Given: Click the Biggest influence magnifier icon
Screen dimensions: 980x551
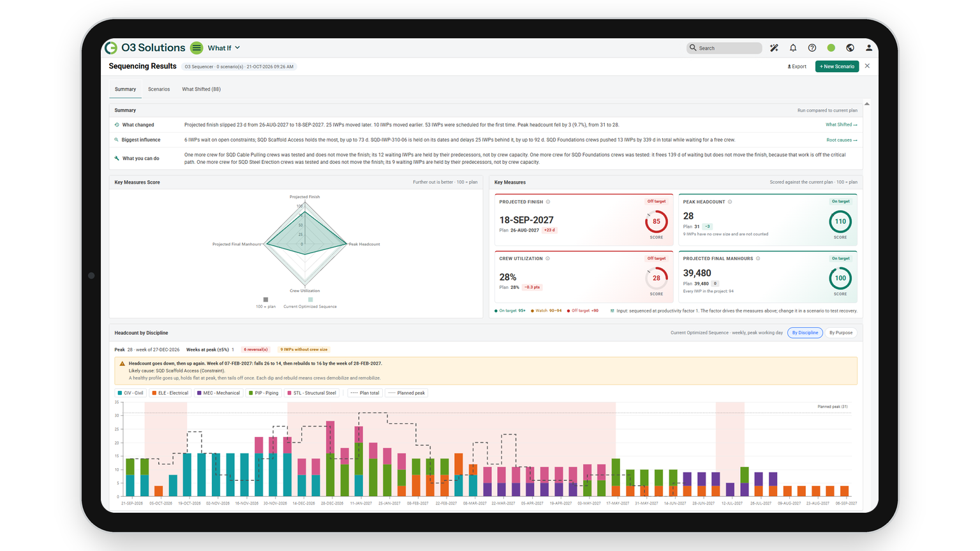Looking at the screenshot, I should tap(117, 140).
